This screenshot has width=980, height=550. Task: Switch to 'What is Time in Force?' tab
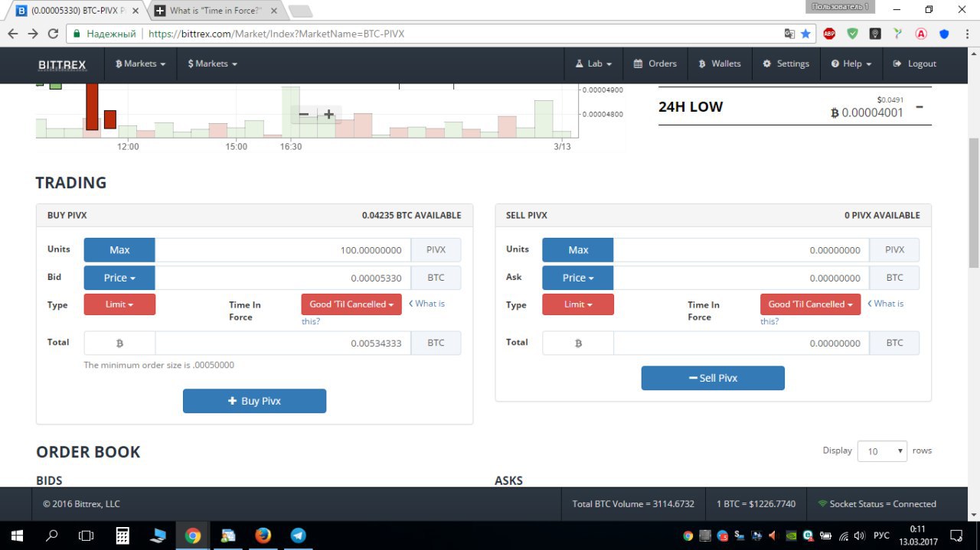[214, 11]
